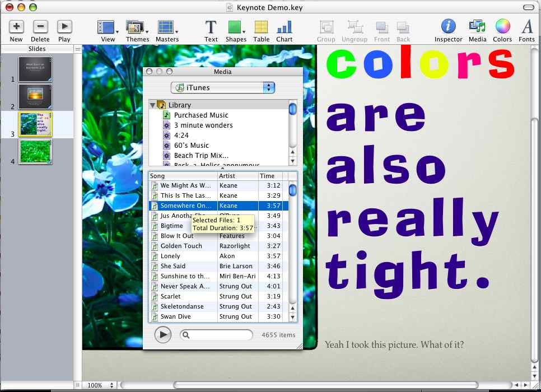Select the Bigtime song icon

(155, 226)
